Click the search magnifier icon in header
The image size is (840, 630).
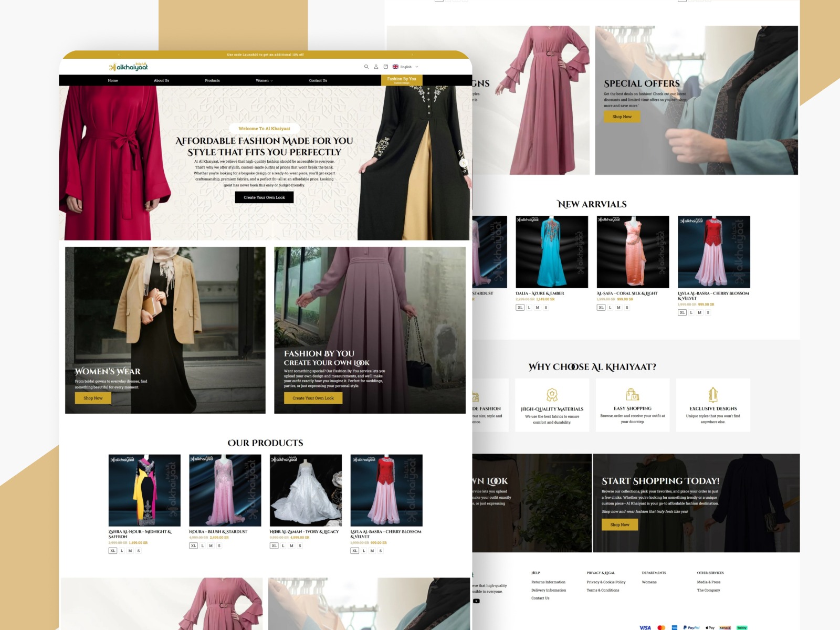point(366,67)
